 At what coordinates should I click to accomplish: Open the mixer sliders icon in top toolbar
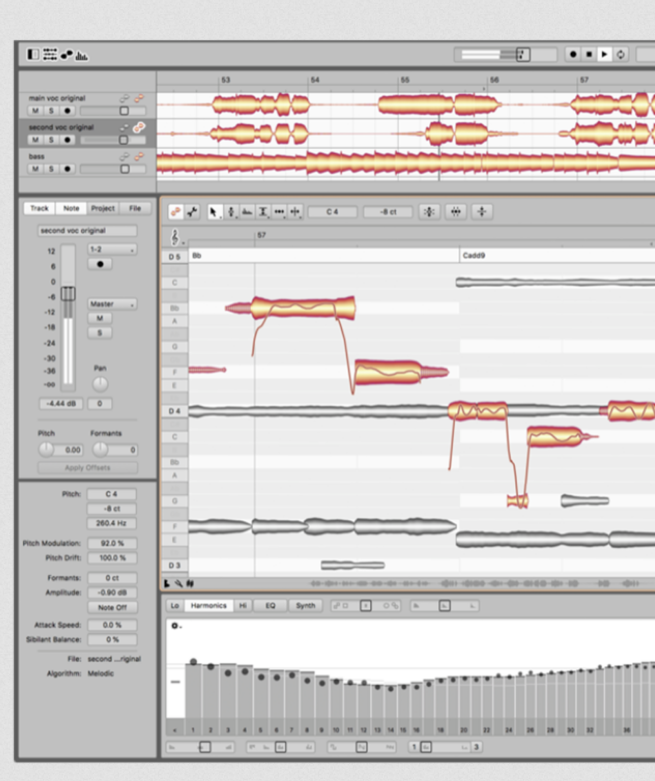[x=50, y=54]
